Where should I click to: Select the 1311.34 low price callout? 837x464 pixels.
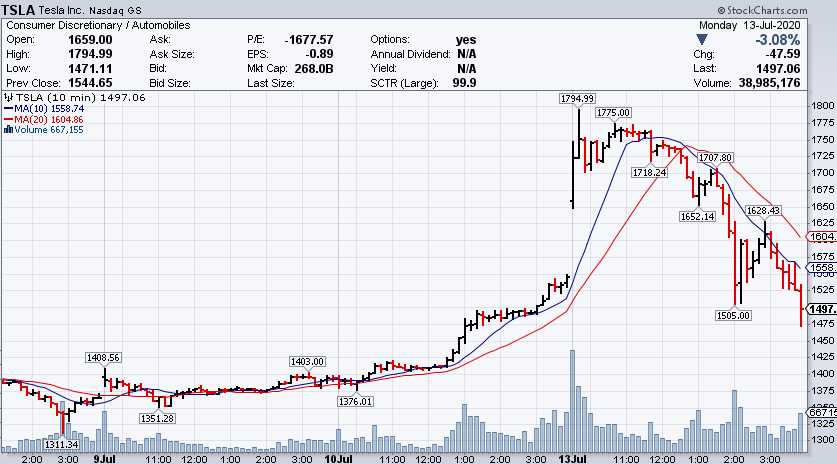60,444
